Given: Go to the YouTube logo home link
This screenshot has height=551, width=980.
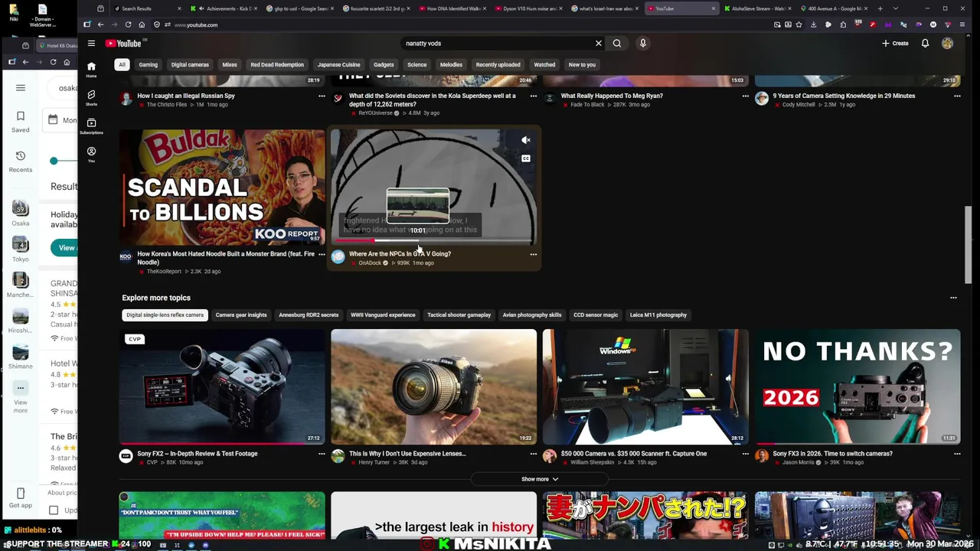Looking at the screenshot, I should (x=123, y=44).
